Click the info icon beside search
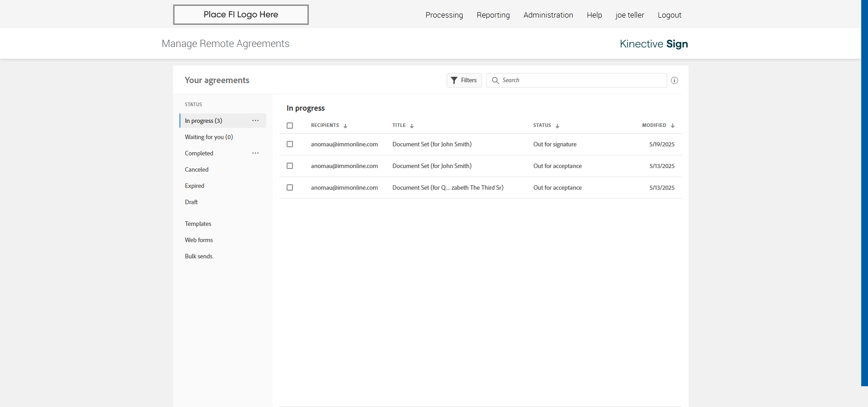This screenshot has height=407, width=868. tap(674, 80)
